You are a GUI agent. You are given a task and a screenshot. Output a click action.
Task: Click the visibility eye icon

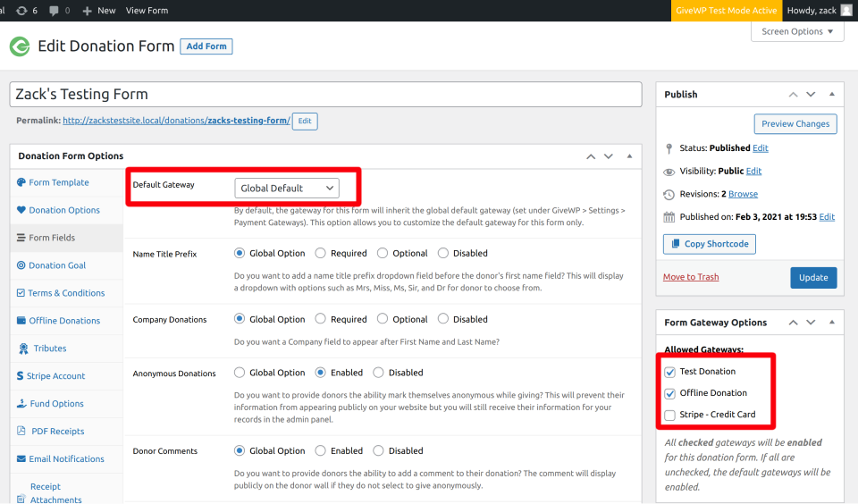[x=669, y=172]
